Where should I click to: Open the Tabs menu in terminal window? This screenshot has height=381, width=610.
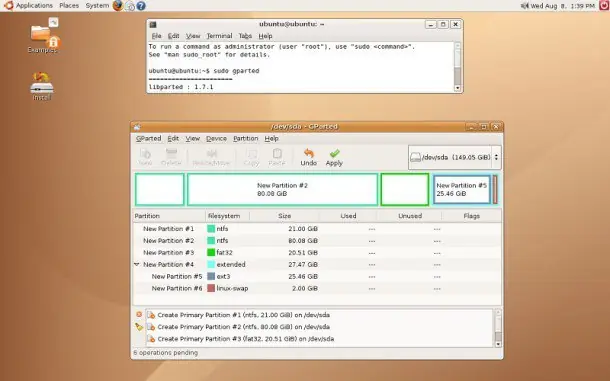[x=245, y=36]
